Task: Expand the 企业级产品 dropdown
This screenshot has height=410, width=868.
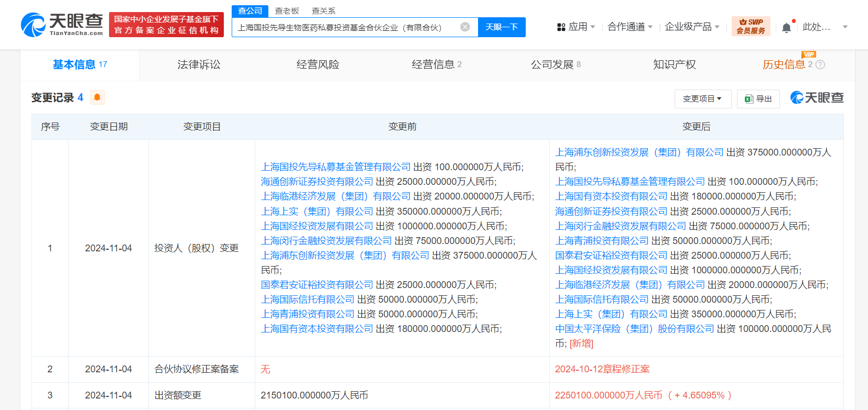Action: [x=692, y=27]
